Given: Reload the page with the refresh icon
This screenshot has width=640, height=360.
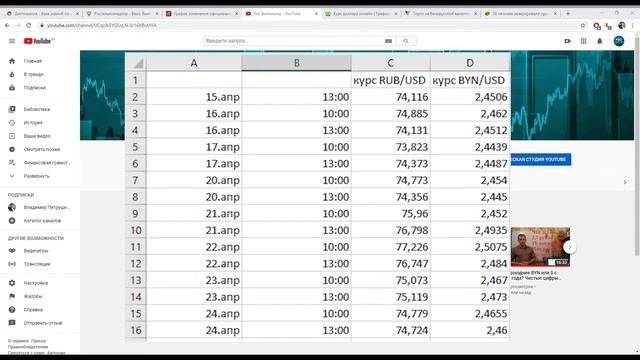Looking at the screenshot, I should 29,25.
